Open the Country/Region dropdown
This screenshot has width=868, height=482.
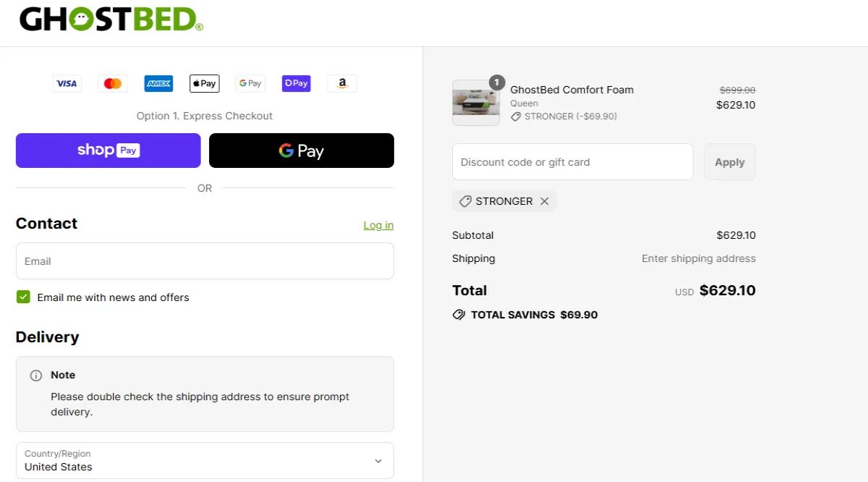pyautogui.click(x=205, y=460)
